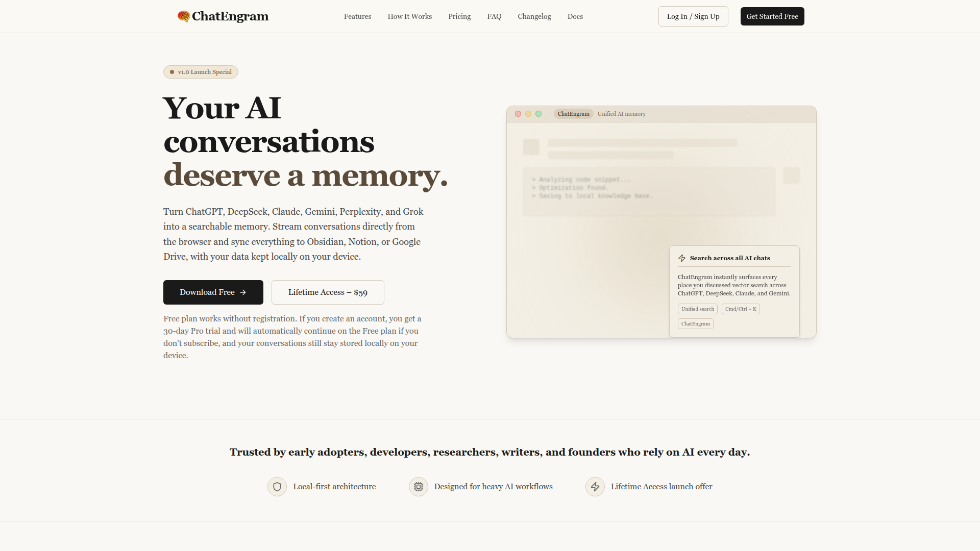Click the v1.0 Launch Special badge

tap(201, 72)
